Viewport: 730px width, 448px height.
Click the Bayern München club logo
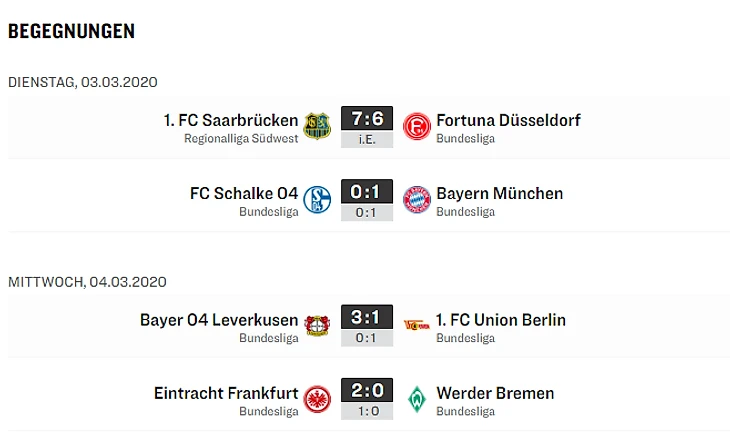(x=416, y=199)
